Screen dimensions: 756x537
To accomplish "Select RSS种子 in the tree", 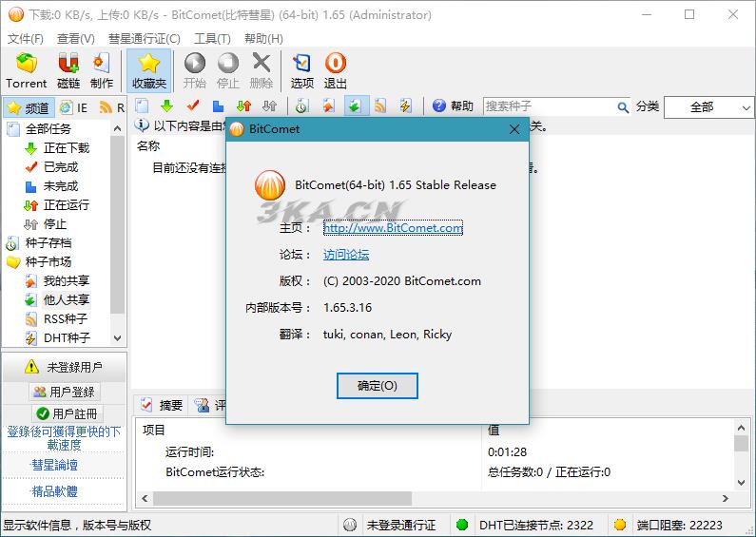I will coord(66,319).
